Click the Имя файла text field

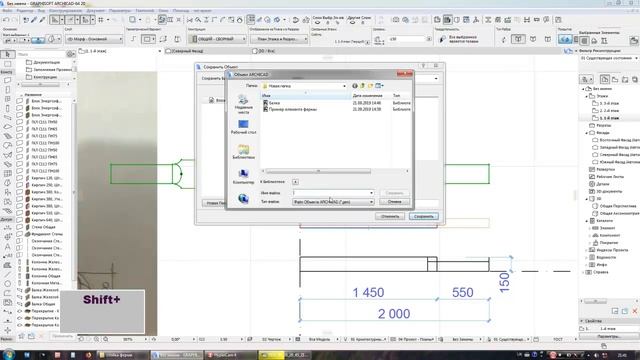tap(330, 193)
